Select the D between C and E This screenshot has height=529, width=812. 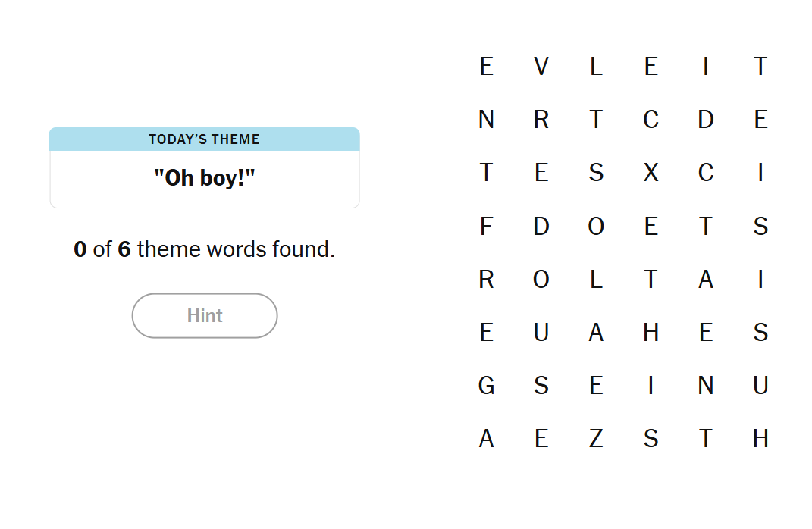tap(706, 120)
